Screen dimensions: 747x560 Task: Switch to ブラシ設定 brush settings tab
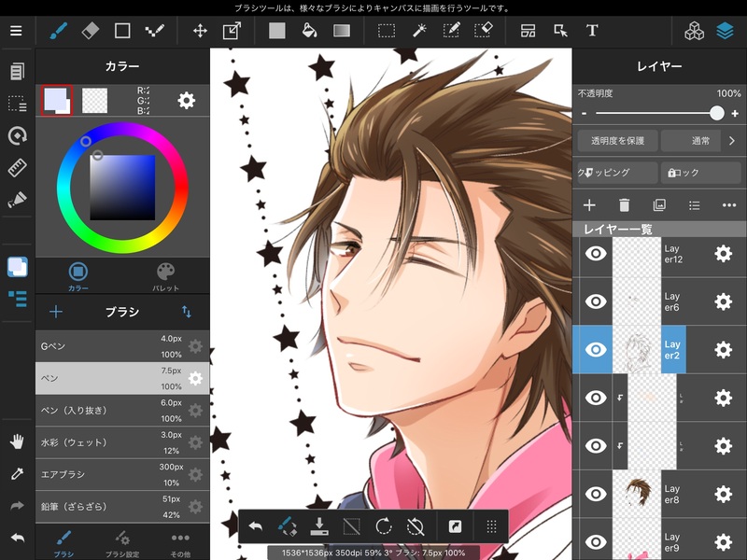[x=122, y=544]
